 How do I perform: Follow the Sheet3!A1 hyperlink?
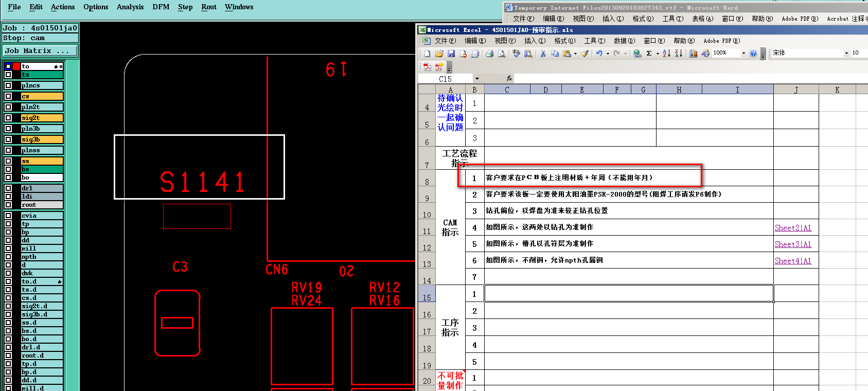pos(793,244)
